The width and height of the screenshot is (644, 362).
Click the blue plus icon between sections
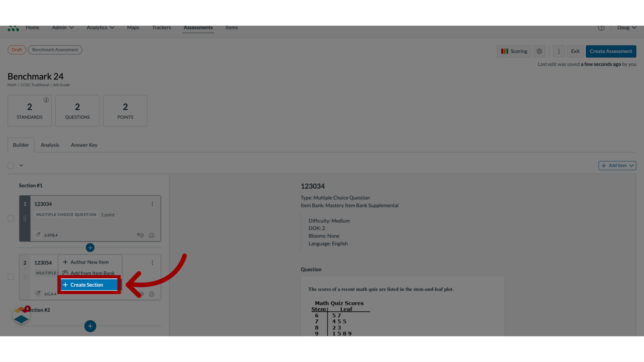click(x=90, y=247)
